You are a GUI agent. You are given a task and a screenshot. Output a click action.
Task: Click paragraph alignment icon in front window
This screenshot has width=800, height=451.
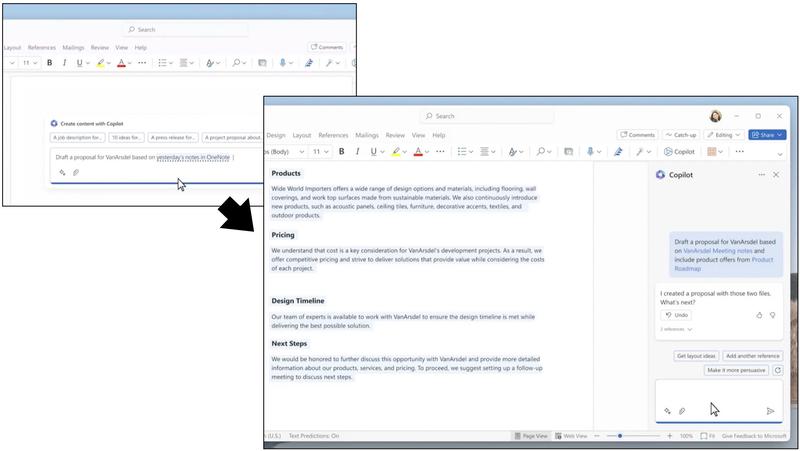484,152
